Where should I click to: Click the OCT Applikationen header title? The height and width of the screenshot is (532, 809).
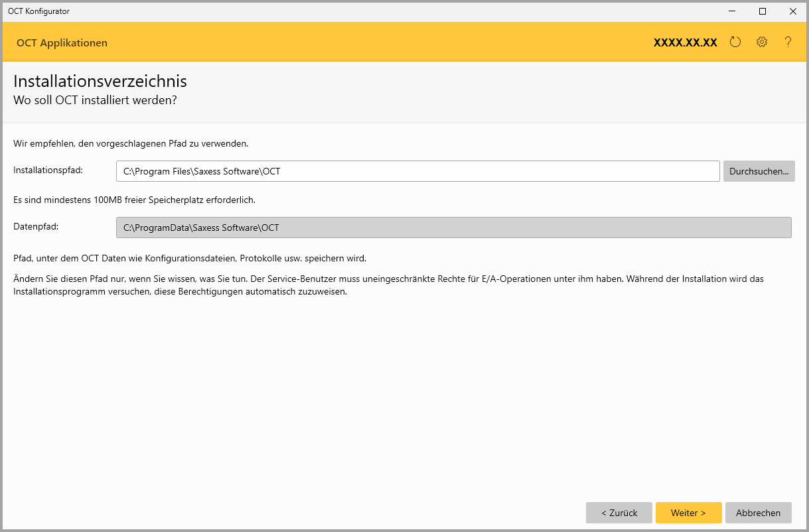[62, 43]
